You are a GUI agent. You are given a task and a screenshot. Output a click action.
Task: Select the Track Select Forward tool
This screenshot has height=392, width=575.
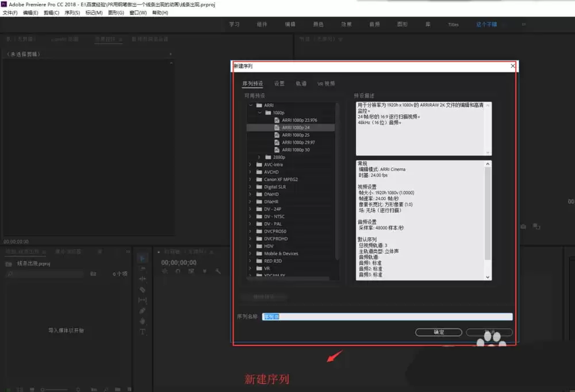pos(143,269)
